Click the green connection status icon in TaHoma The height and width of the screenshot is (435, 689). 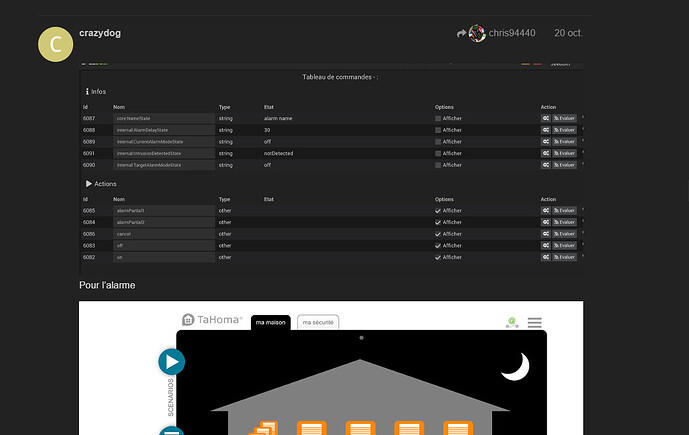point(512,323)
